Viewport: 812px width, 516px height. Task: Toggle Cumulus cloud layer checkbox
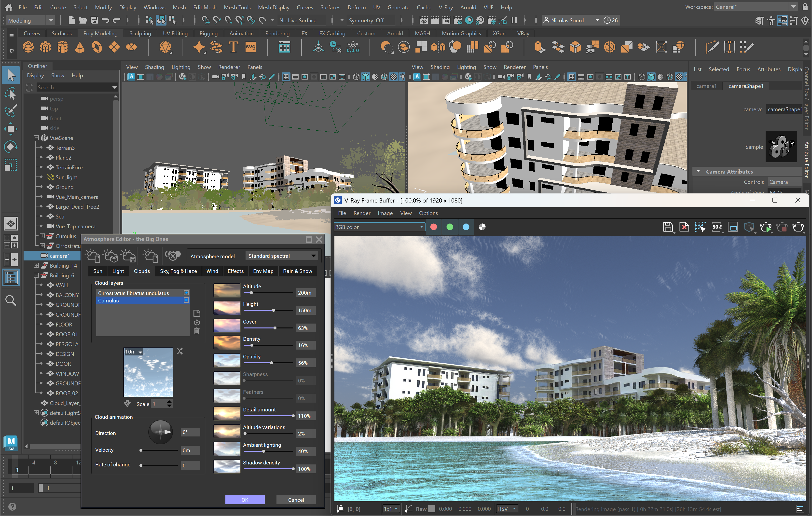(x=186, y=300)
